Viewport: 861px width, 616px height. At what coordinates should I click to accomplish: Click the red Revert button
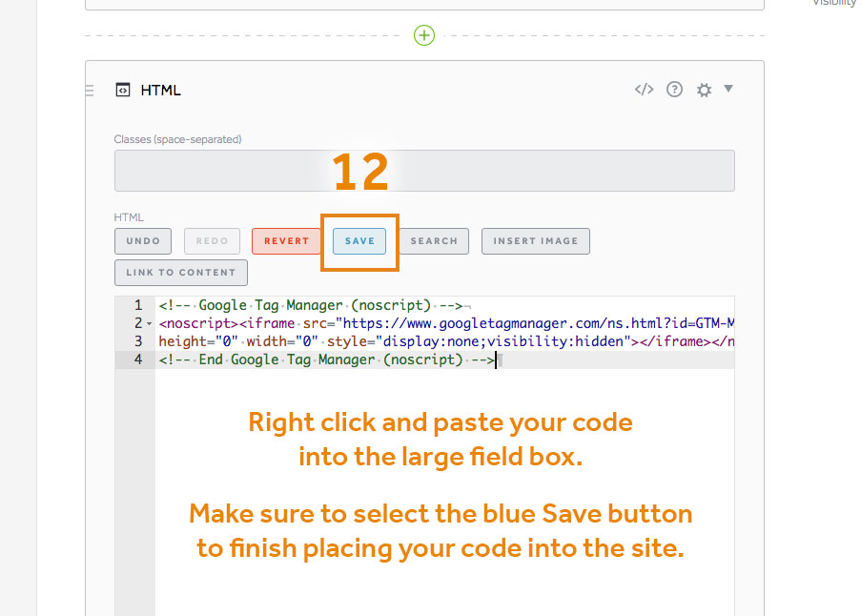pos(286,241)
